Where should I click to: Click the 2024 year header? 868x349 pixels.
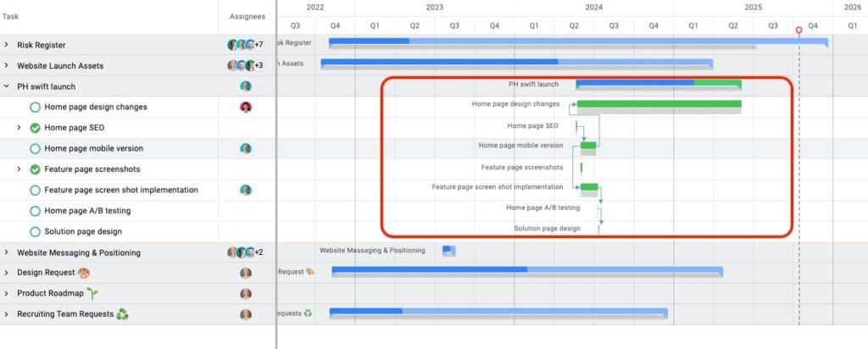pyautogui.click(x=594, y=8)
